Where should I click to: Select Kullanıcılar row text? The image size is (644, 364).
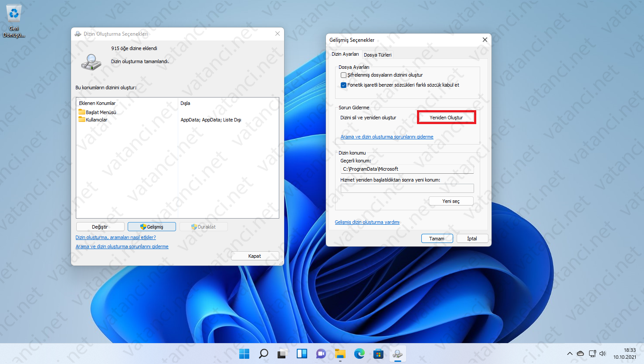pos(97,120)
